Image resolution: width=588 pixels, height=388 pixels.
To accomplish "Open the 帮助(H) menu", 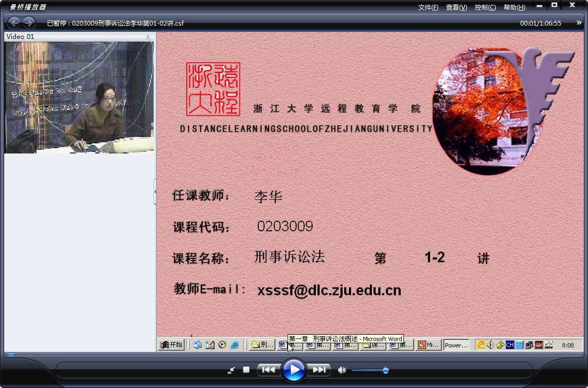I will (x=514, y=7).
